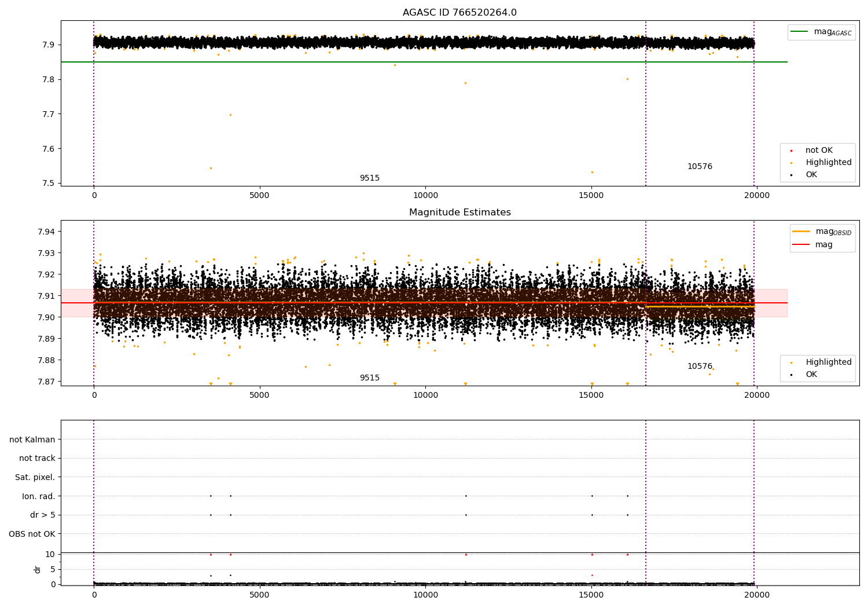Click the 'OK' legend entry in middle plot
Viewport: 868px width, 608px height.
(811, 375)
